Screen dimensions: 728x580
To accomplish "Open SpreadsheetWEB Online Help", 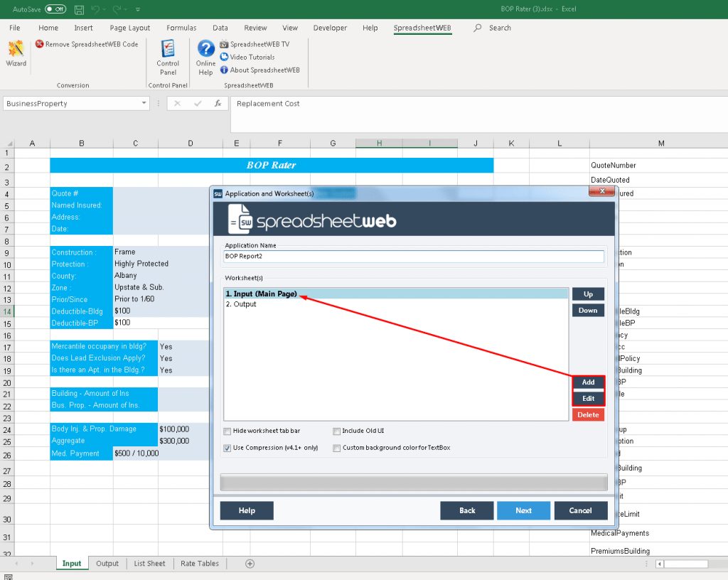I will (x=205, y=56).
